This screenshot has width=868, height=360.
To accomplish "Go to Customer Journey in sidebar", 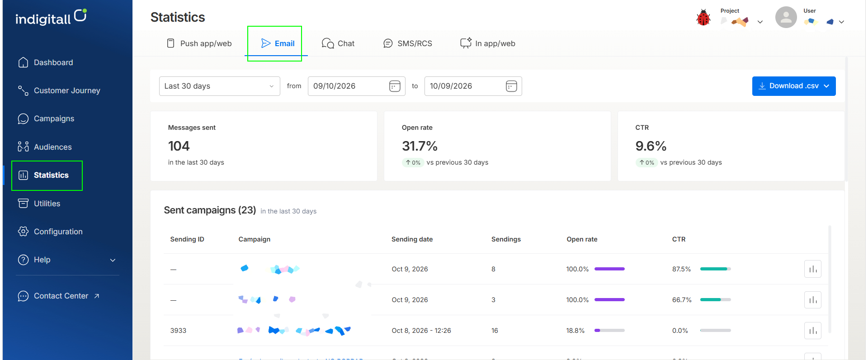I will click(x=59, y=90).
